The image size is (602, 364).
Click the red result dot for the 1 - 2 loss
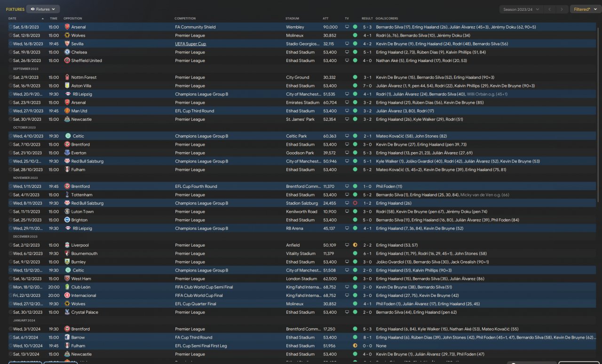[355, 203]
